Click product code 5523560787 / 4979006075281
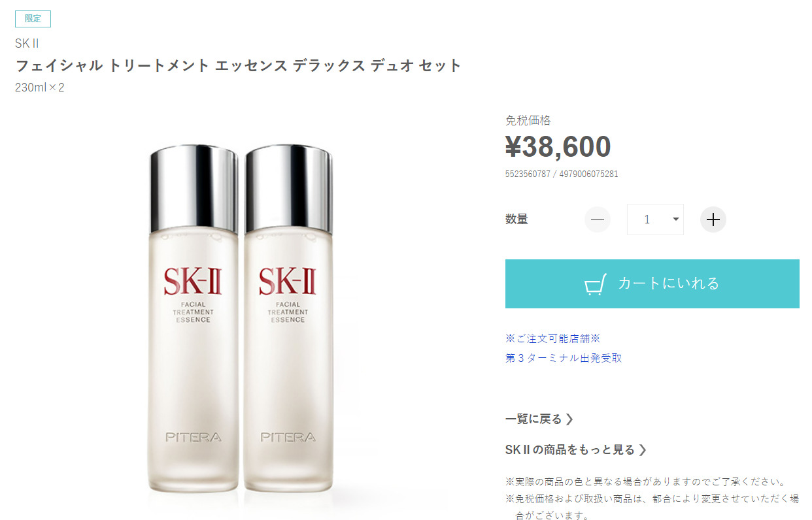The width and height of the screenshot is (812, 520). point(562,174)
